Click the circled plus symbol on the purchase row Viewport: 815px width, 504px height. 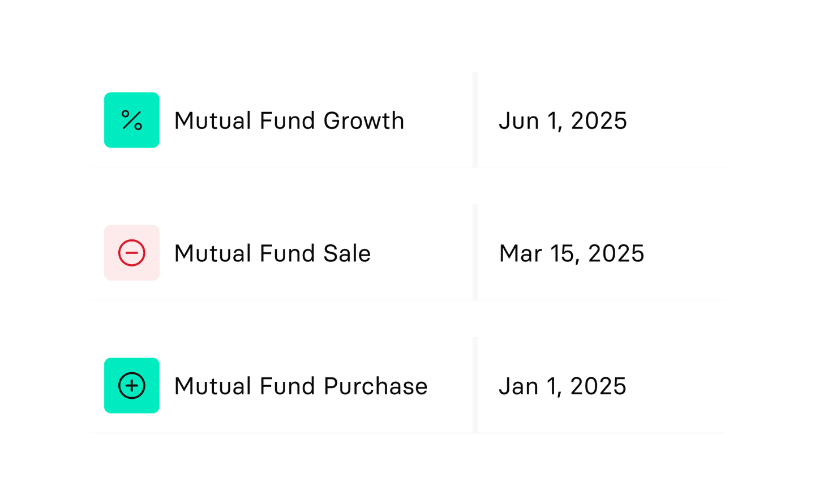coord(131,385)
